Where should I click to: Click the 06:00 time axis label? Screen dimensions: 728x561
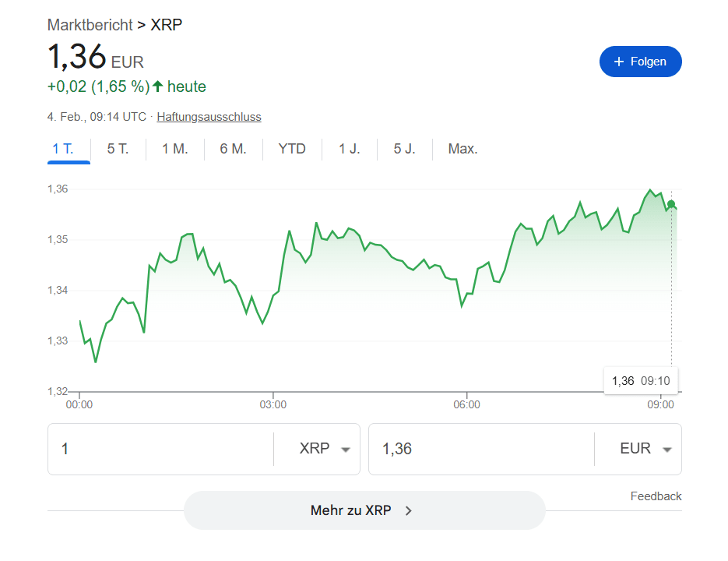tap(466, 405)
